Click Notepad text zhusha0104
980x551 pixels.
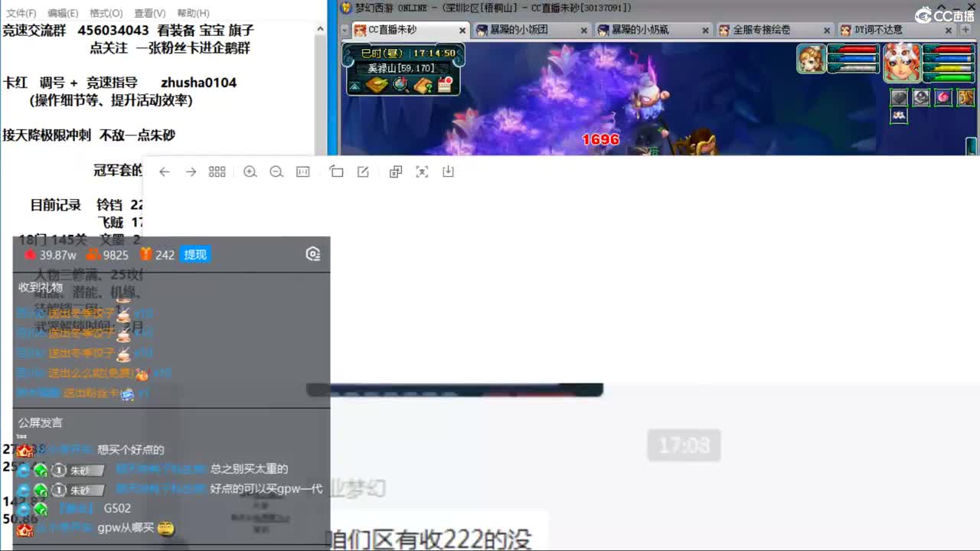(x=198, y=83)
